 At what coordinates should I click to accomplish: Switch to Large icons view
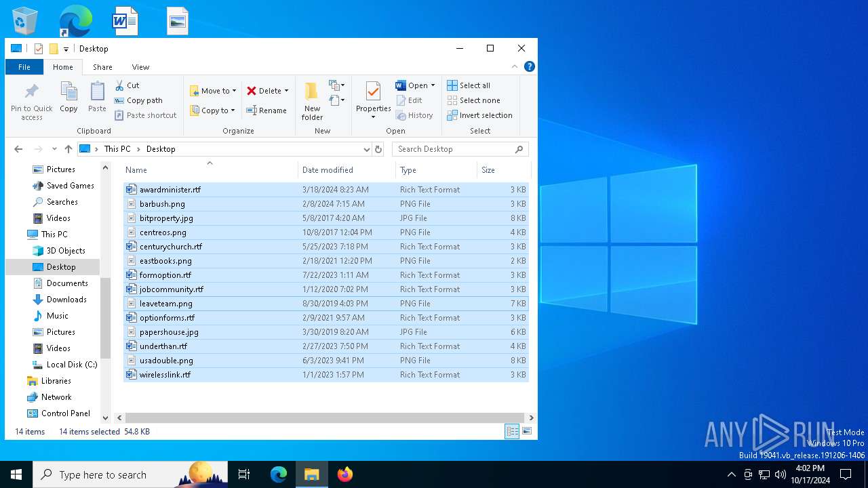[526, 431]
